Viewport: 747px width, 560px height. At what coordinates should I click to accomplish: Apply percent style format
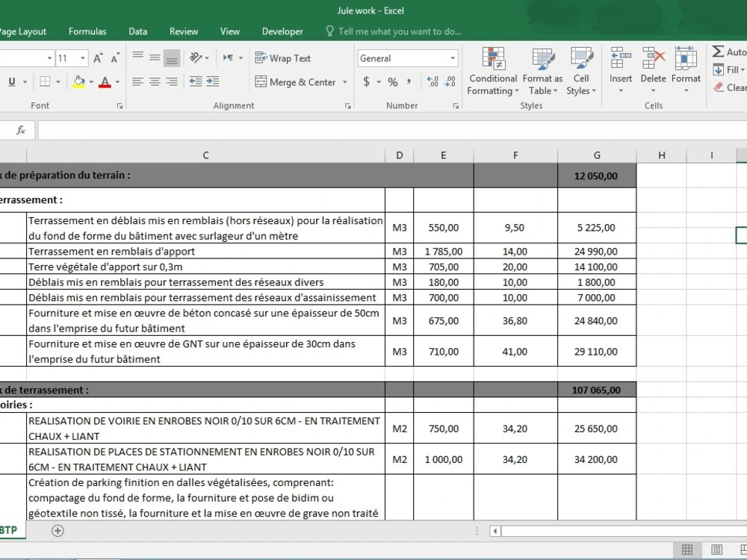(x=393, y=82)
